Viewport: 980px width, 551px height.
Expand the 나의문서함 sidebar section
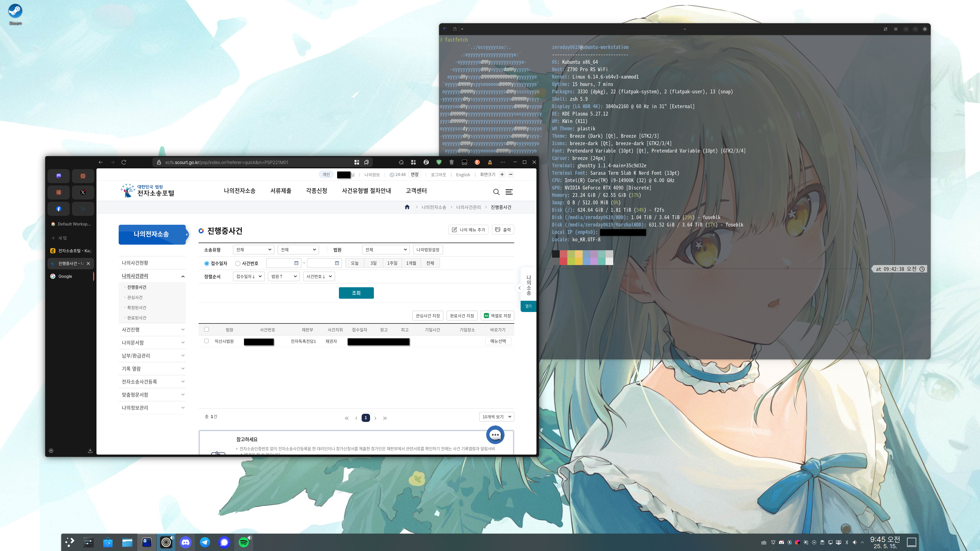coord(152,343)
